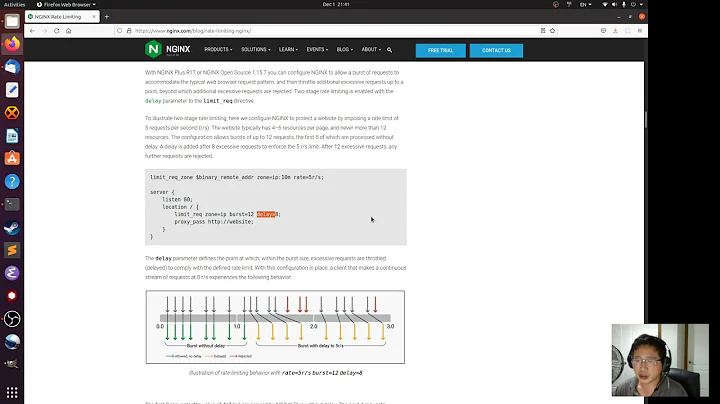Expand the LEARN menu
The height and width of the screenshot is (404, 720).
(288, 50)
